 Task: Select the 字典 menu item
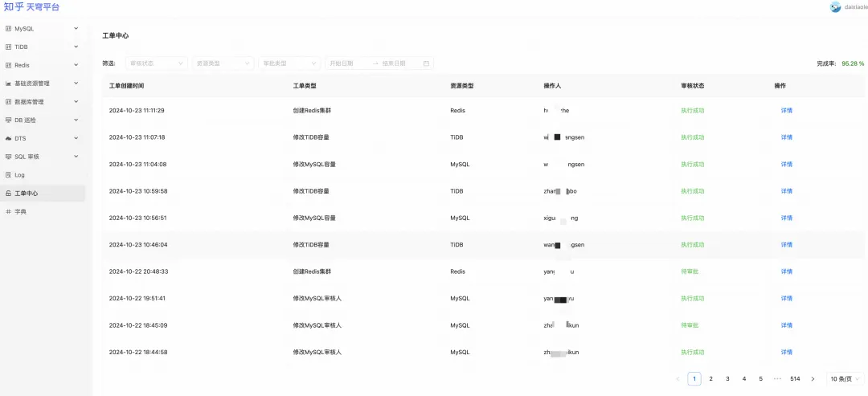point(43,212)
